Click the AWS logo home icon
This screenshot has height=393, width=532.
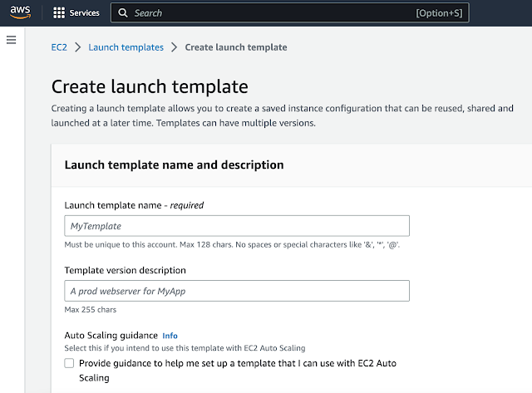pyautogui.click(x=21, y=12)
